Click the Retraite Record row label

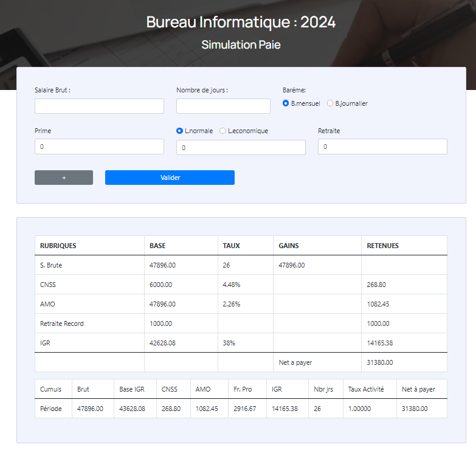(x=61, y=323)
